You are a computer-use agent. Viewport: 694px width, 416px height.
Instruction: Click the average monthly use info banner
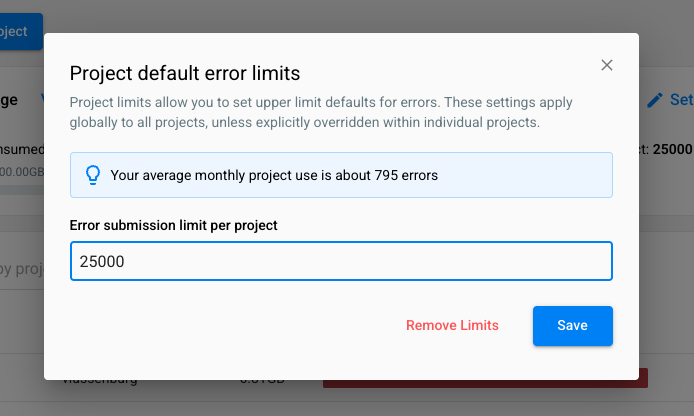click(340, 175)
